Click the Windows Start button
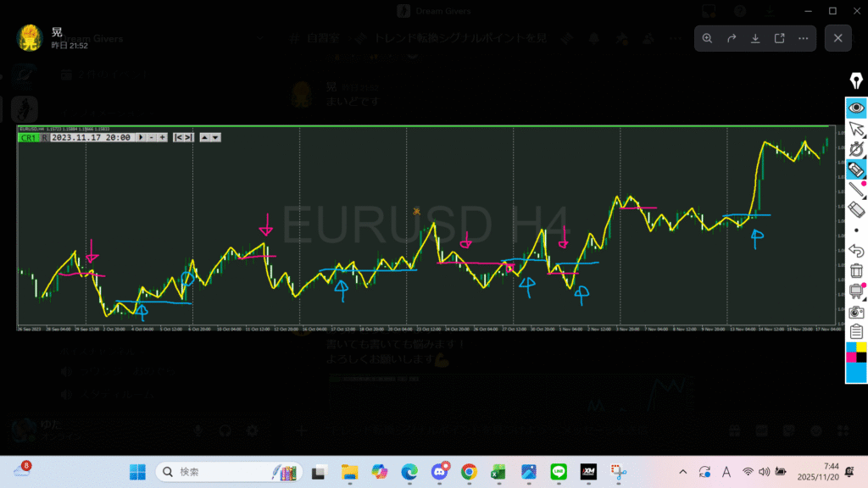868x488 pixels. click(136, 472)
